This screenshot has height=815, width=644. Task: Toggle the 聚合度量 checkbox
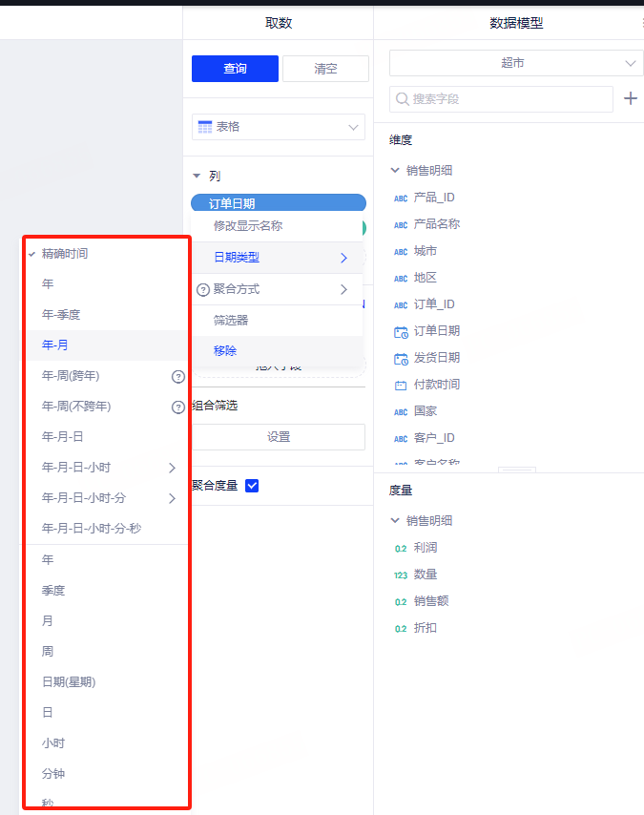(x=252, y=486)
